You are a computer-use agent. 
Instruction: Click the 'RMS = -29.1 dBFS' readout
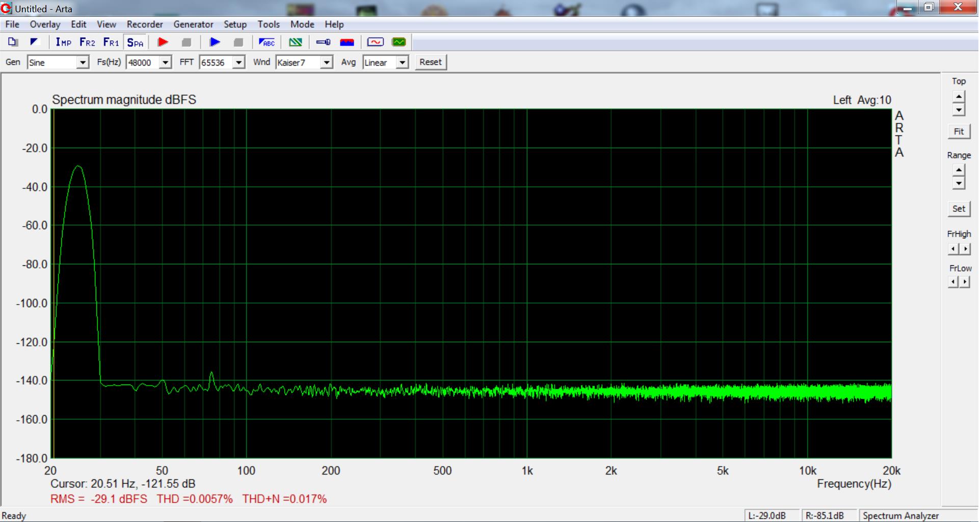point(99,499)
